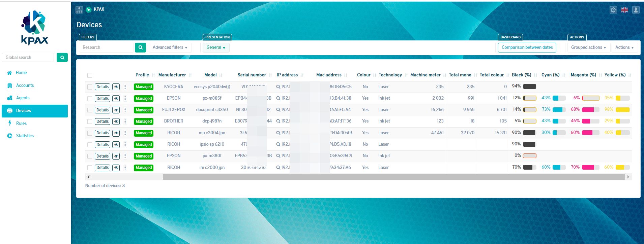Toggle eye view for KYOCERA row
The height and width of the screenshot is (244, 644).
[116, 87]
